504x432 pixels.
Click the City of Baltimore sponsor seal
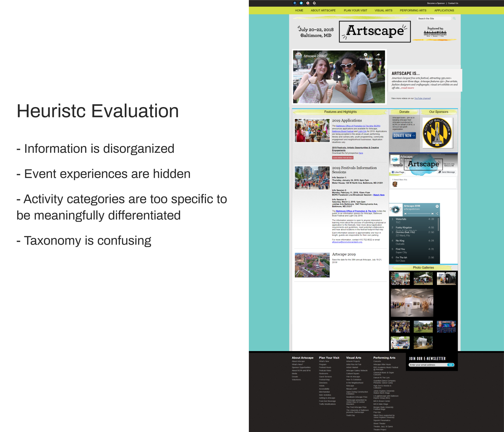coord(437,133)
